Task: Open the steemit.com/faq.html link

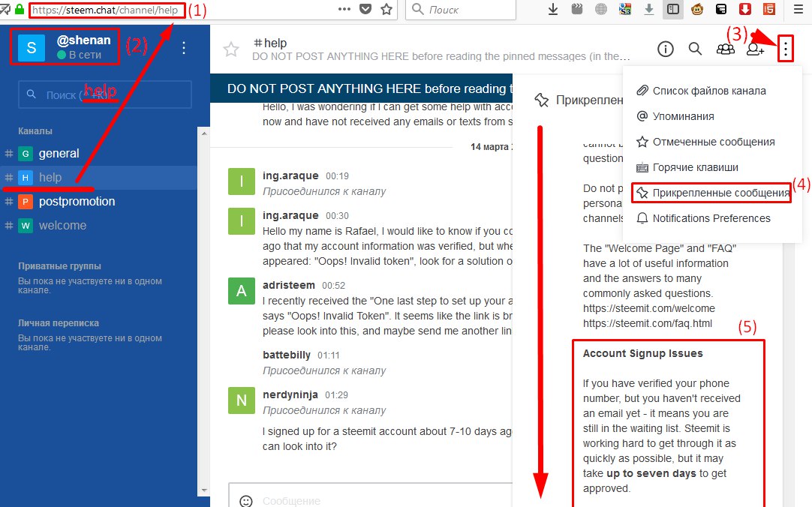Action: pos(648,323)
